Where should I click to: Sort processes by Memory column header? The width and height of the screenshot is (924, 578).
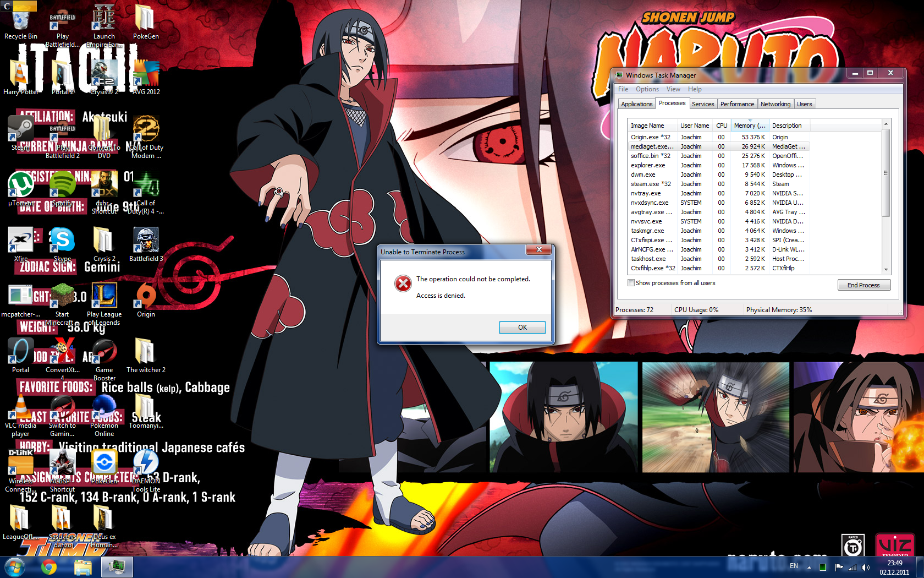749,126
